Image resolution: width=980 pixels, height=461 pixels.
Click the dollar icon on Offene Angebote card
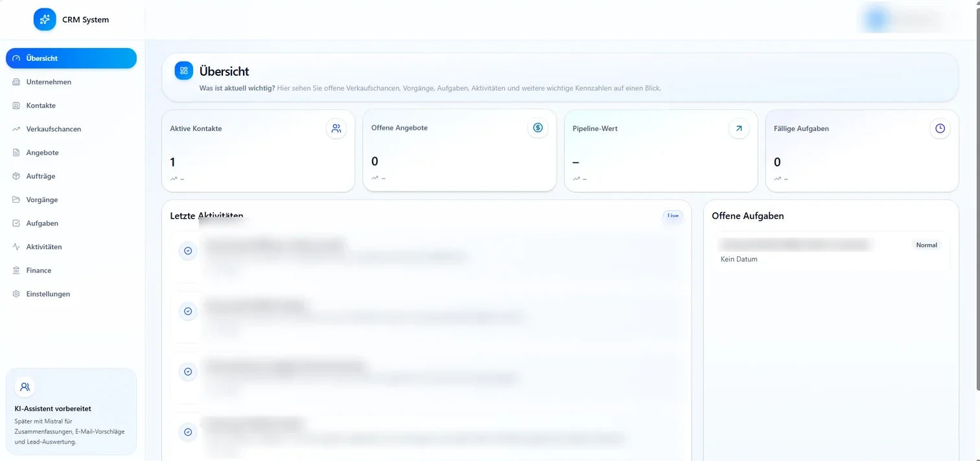537,128
